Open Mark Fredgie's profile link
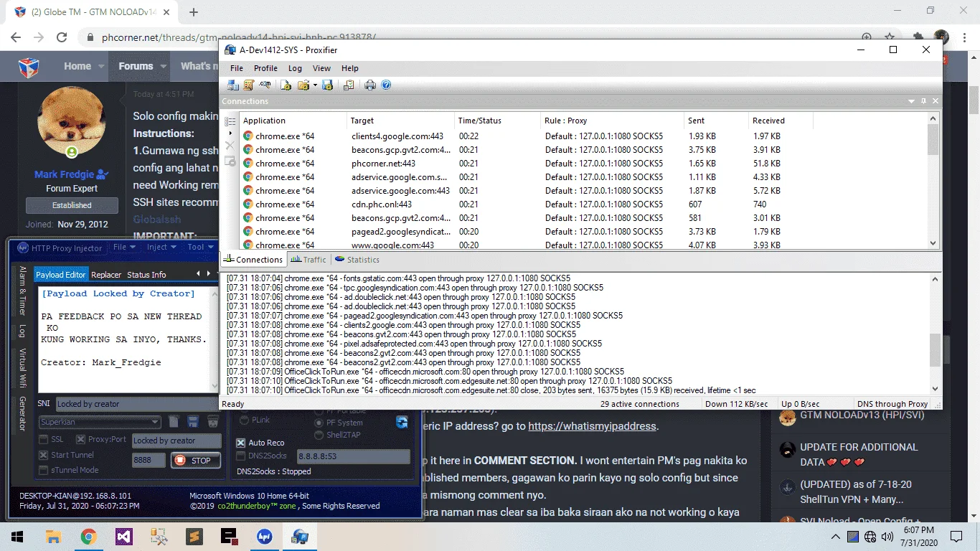 click(65, 174)
